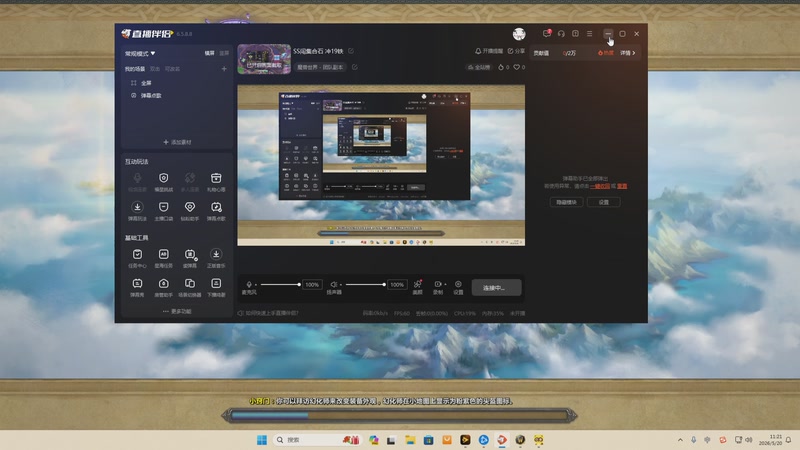The width and height of the screenshot is (800, 450).
Task: Select the tab right of 我的场景
Action: [x=155, y=68]
